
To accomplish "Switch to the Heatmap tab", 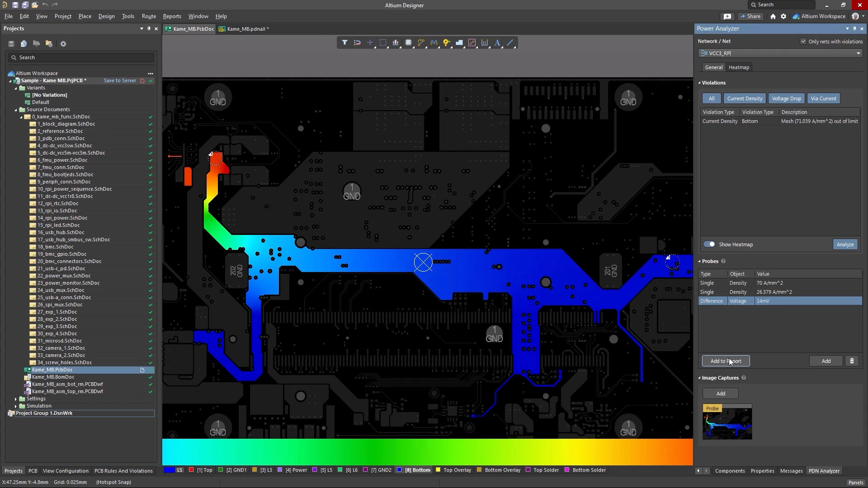I will click(739, 67).
